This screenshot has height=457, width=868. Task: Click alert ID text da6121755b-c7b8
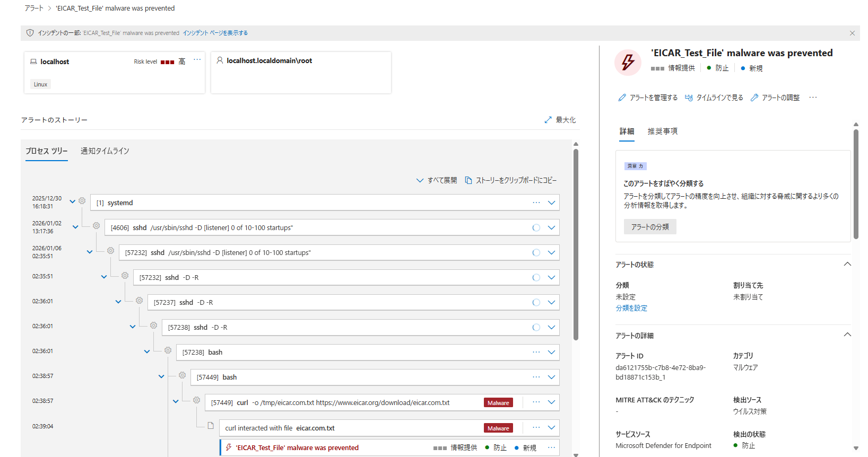661,373
